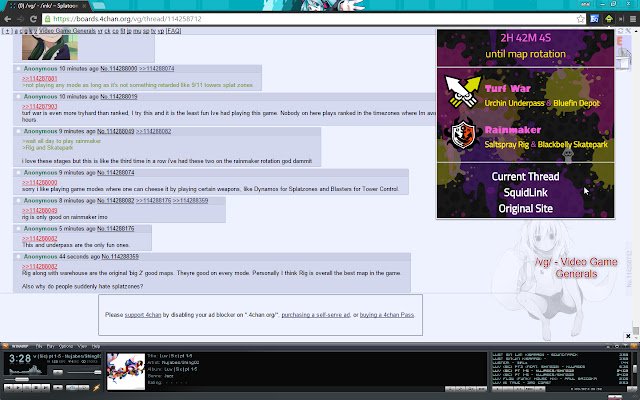
Task: Click the Winamp logo in its title bar
Action: pyautogui.click(x=5, y=346)
